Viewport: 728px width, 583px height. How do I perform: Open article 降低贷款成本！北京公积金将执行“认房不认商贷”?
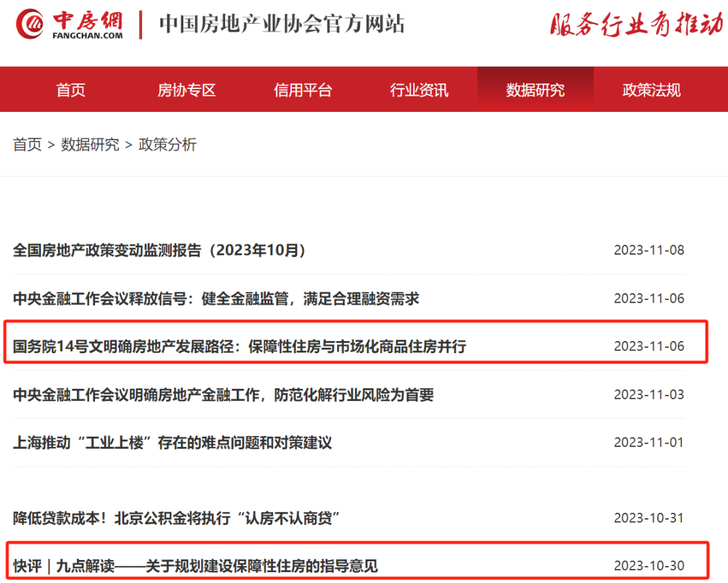tap(177, 518)
